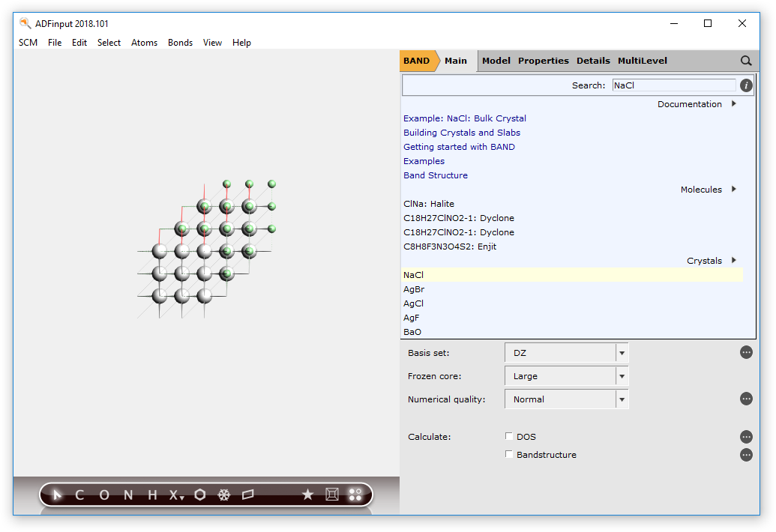
Task: Expand the Molecules section arrow
Action: tap(734, 190)
